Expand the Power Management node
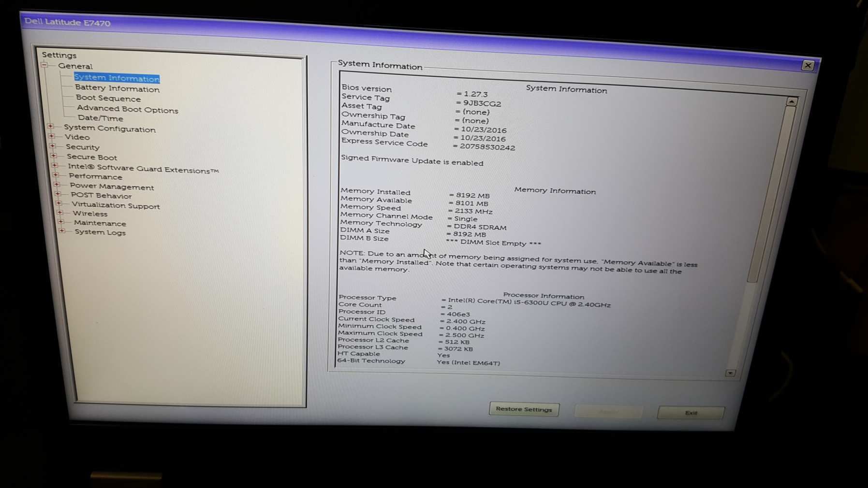This screenshot has width=868, height=488. 57,185
